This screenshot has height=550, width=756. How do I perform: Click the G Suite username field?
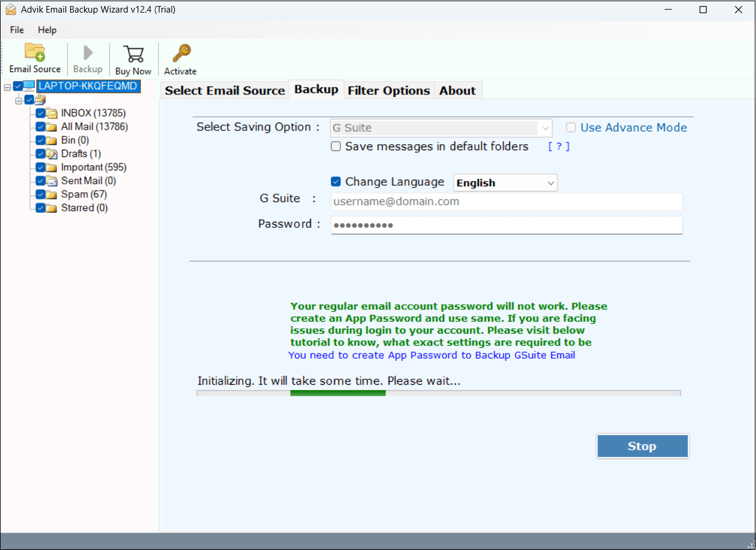pyautogui.click(x=507, y=201)
